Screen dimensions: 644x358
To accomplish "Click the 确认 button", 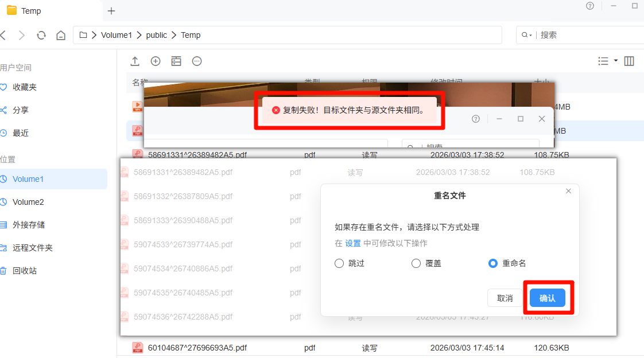I will (x=548, y=298).
